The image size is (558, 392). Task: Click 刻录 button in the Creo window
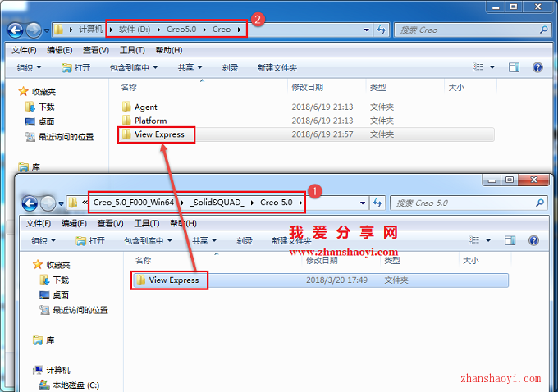coord(230,67)
